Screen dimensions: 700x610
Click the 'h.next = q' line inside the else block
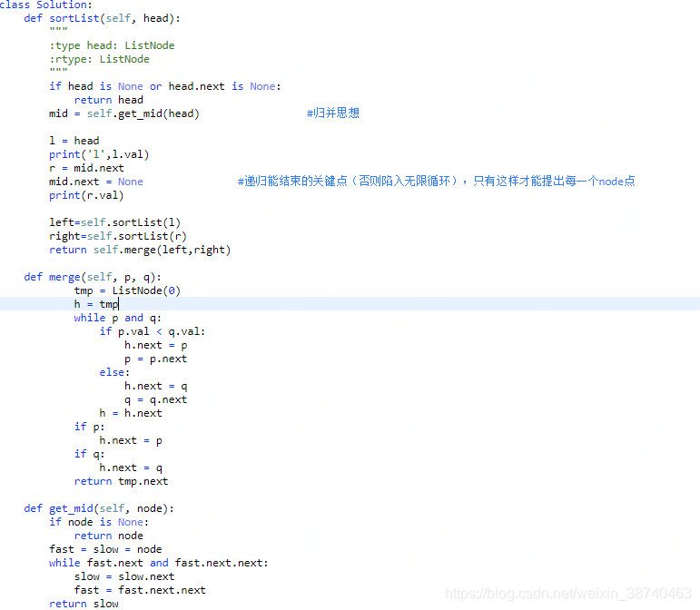pos(156,386)
